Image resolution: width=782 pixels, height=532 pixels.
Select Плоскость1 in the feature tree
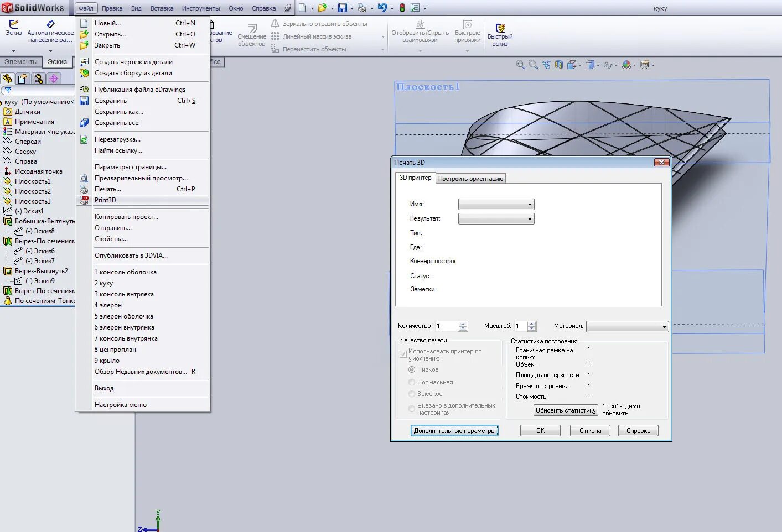click(x=32, y=181)
